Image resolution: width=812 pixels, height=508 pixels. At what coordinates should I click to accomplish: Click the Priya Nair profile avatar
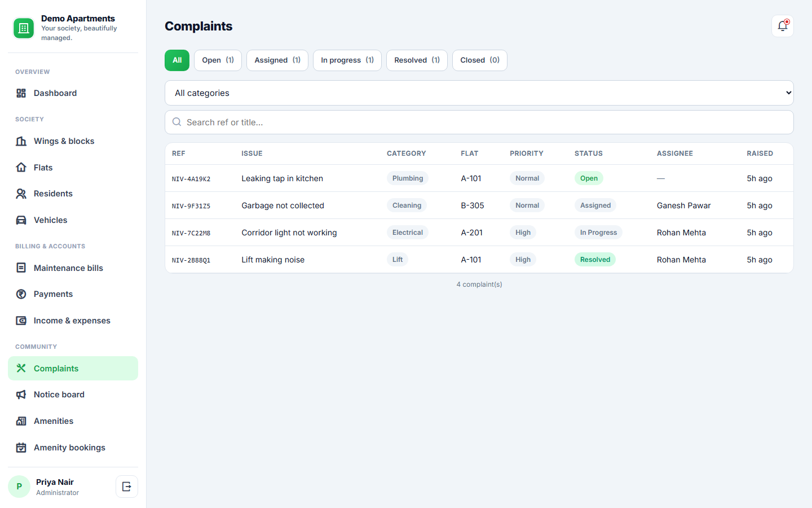(19, 487)
